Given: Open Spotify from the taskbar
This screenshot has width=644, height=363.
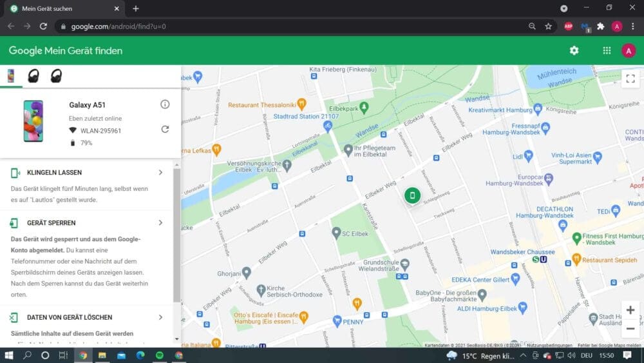Looking at the screenshot, I should click(x=159, y=355).
